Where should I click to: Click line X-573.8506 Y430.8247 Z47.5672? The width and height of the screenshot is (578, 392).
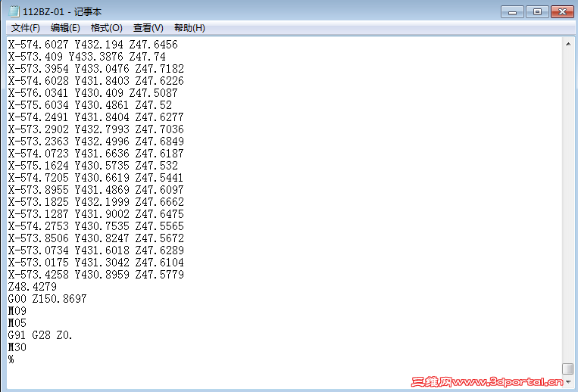pos(96,238)
